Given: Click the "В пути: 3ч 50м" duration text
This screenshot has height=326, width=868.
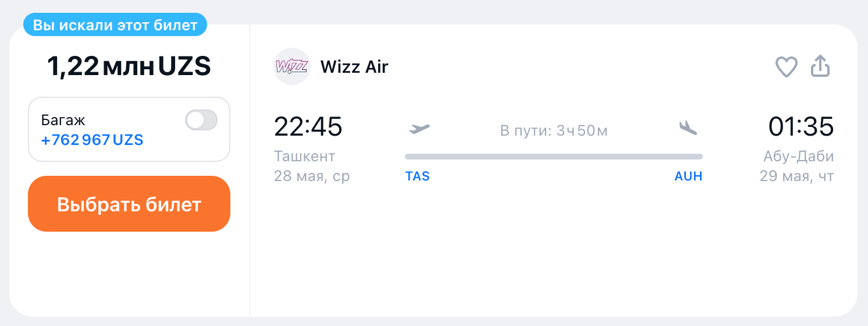Looking at the screenshot, I should coord(553,130).
